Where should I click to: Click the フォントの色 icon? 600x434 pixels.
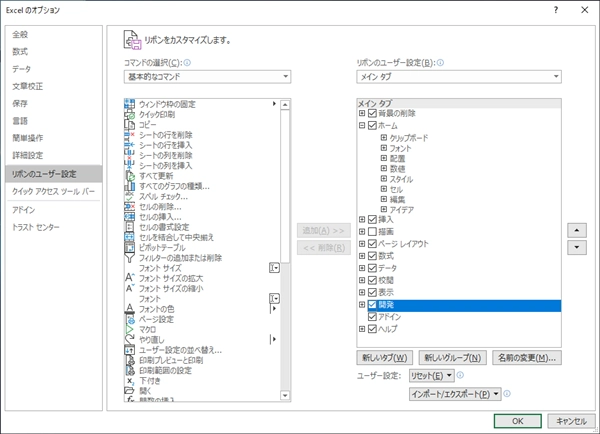point(129,309)
